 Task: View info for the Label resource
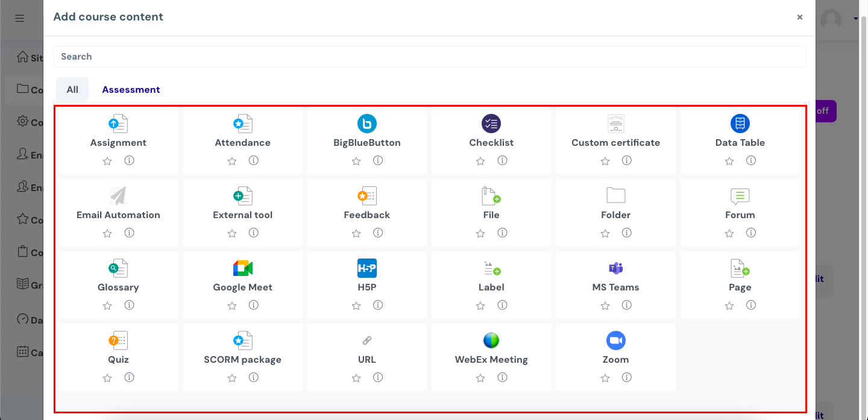point(502,305)
